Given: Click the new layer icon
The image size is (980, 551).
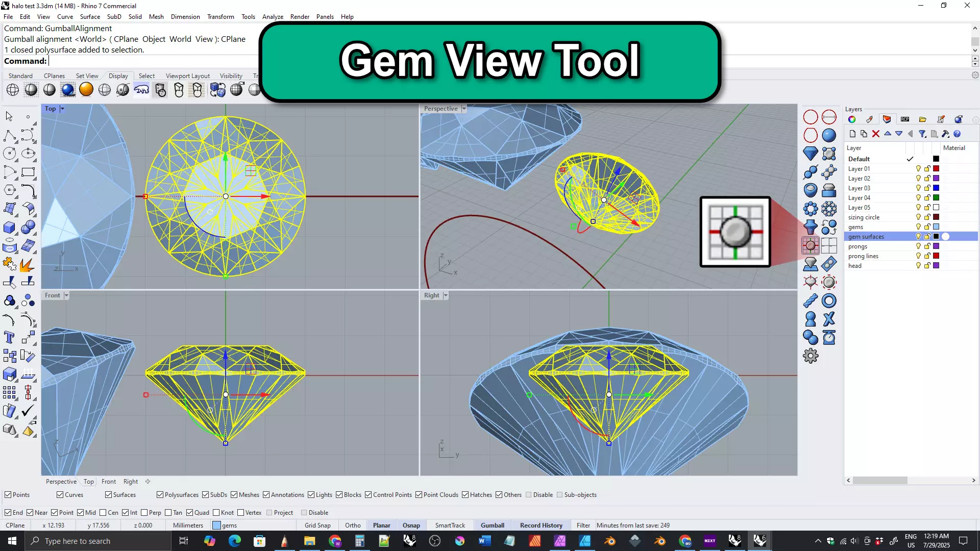Looking at the screenshot, I should (x=852, y=134).
